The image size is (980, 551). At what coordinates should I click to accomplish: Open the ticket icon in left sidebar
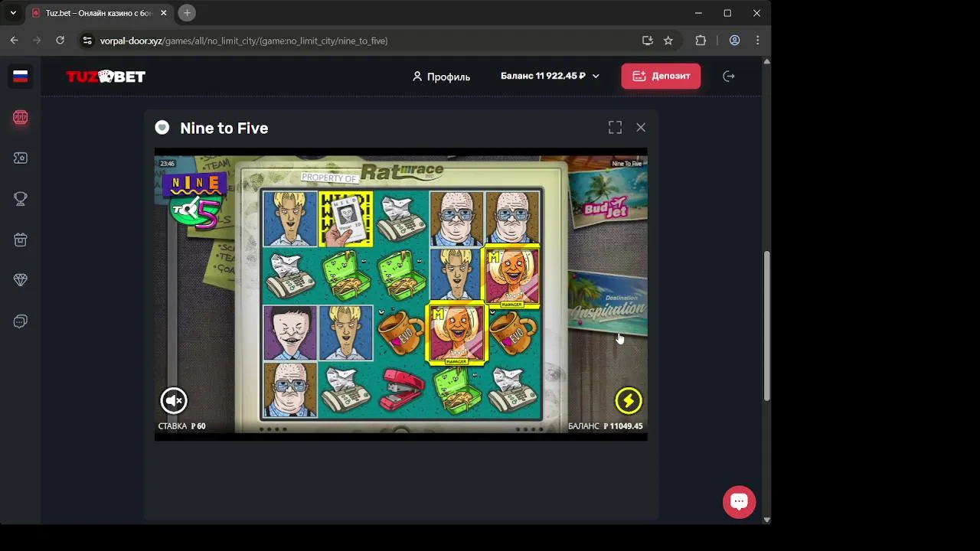(21, 158)
